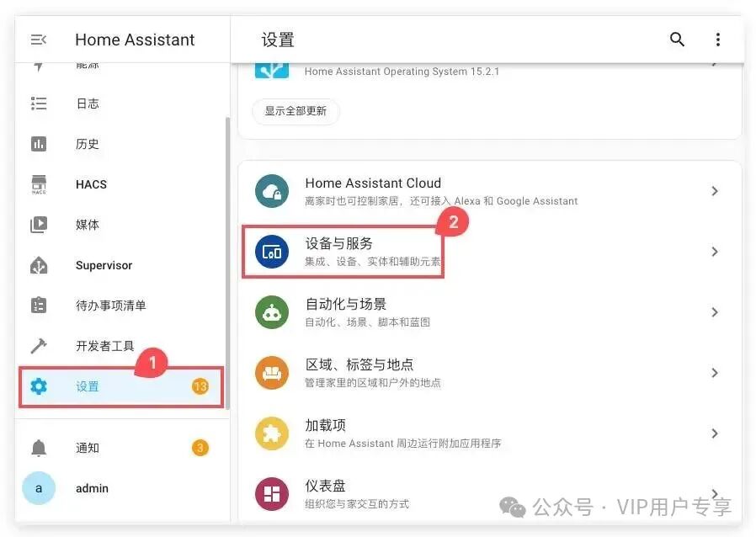
Task: Click the 仪表盘 dashboard icon
Action: click(x=272, y=494)
